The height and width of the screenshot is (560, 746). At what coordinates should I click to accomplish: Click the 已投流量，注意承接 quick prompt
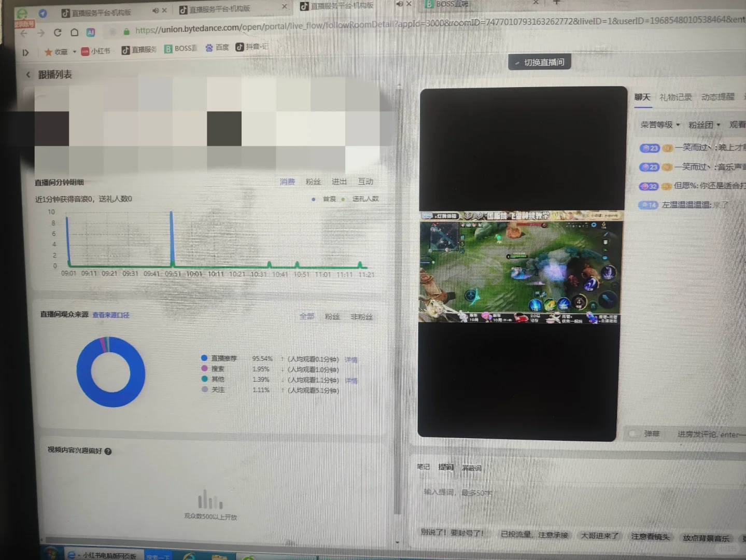click(x=534, y=535)
